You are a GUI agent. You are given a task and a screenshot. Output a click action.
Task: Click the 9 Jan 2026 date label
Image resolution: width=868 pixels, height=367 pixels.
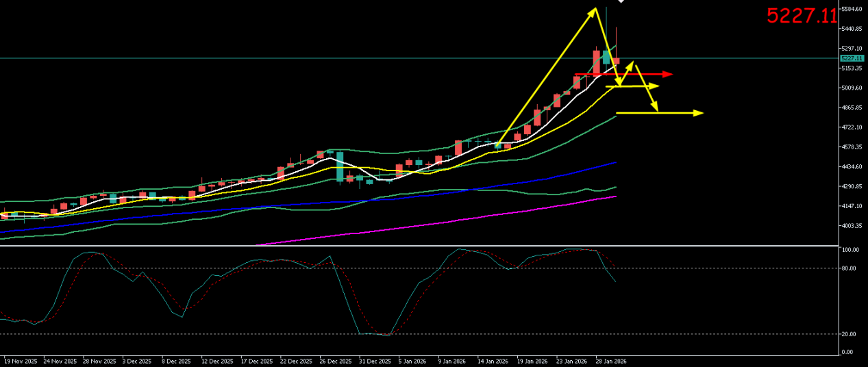tap(453, 361)
